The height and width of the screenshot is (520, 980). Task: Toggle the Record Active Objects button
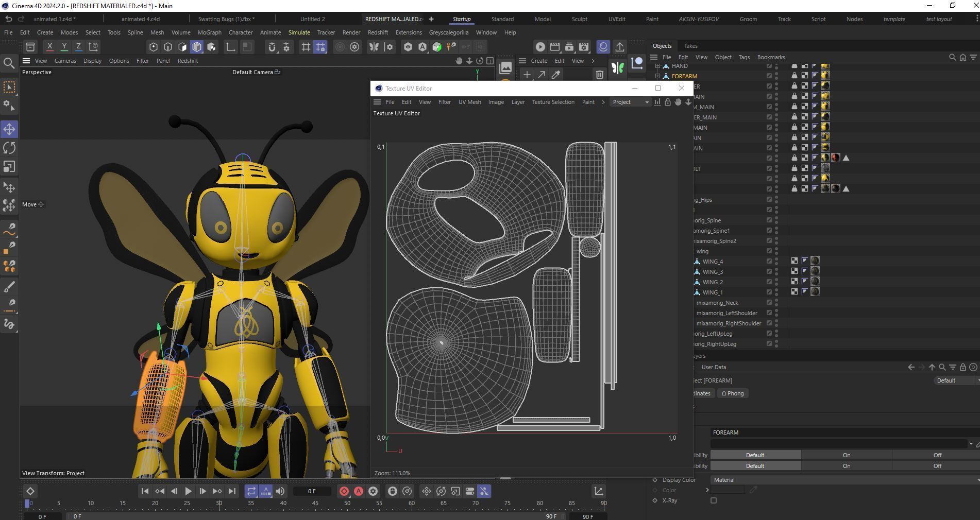(x=344, y=491)
